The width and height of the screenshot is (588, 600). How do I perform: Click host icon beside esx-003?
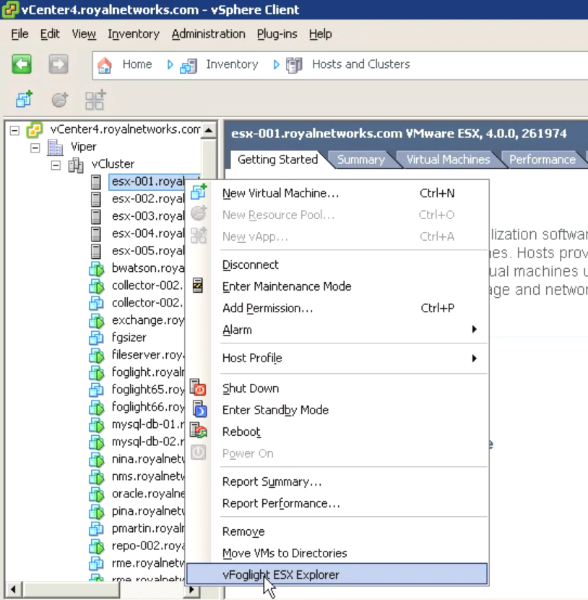pyautogui.click(x=96, y=217)
